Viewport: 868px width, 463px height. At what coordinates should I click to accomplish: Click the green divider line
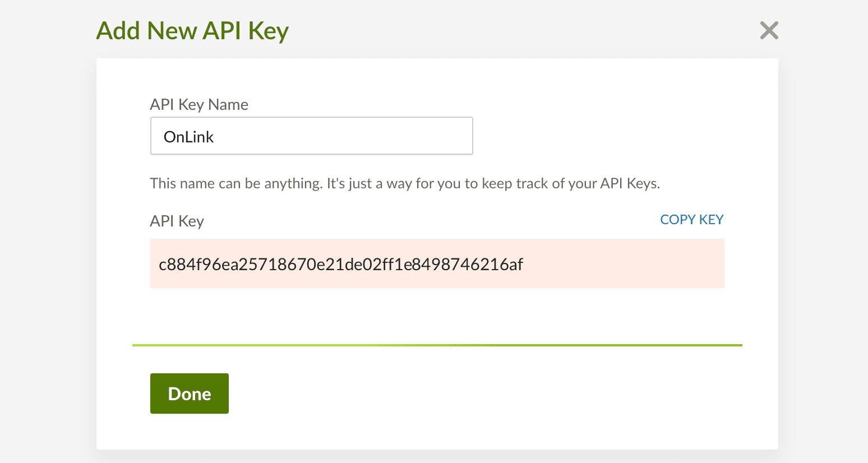click(x=437, y=345)
